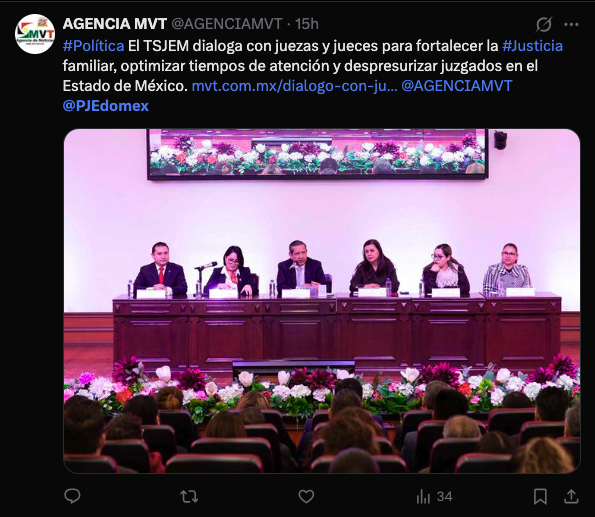This screenshot has width=595, height=517.
Task: Like the tweet with heart icon
Action: coord(306,497)
